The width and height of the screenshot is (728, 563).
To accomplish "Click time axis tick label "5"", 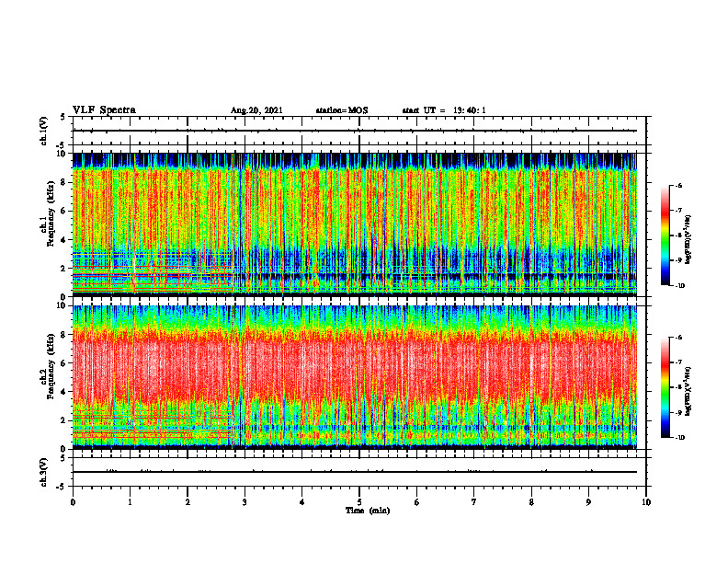I will pyautogui.click(x=359, y=502).
